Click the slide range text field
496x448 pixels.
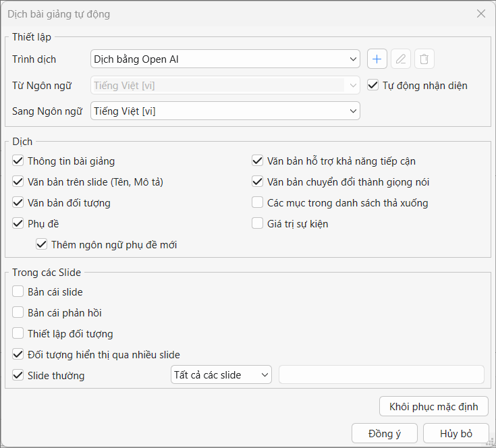click(381, 374)
